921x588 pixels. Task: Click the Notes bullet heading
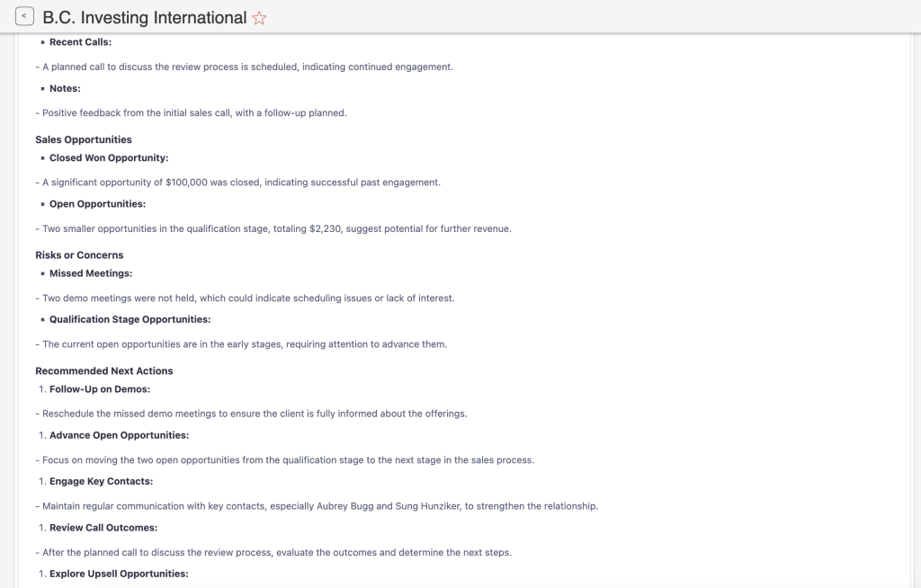coord(65,88)
